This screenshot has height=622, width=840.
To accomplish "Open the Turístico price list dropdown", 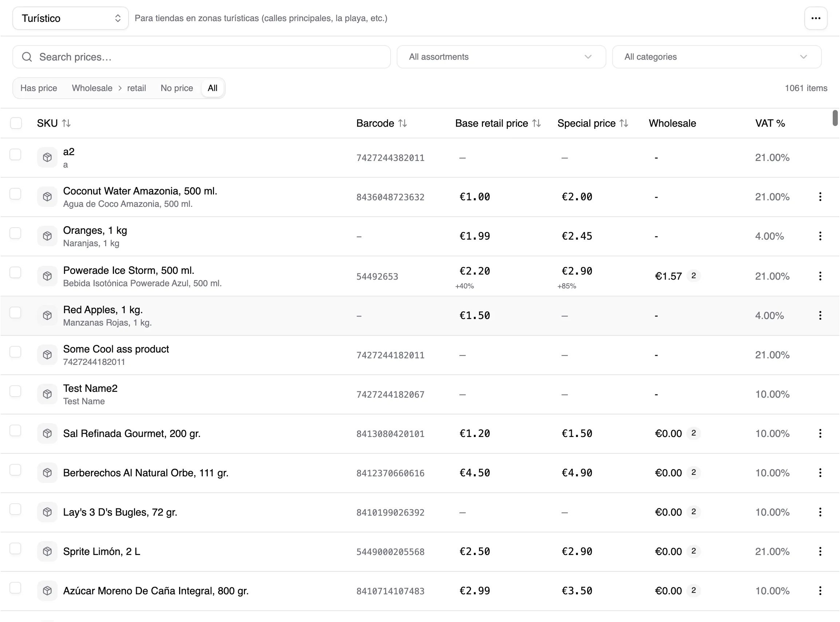I will tap(71, 18).
